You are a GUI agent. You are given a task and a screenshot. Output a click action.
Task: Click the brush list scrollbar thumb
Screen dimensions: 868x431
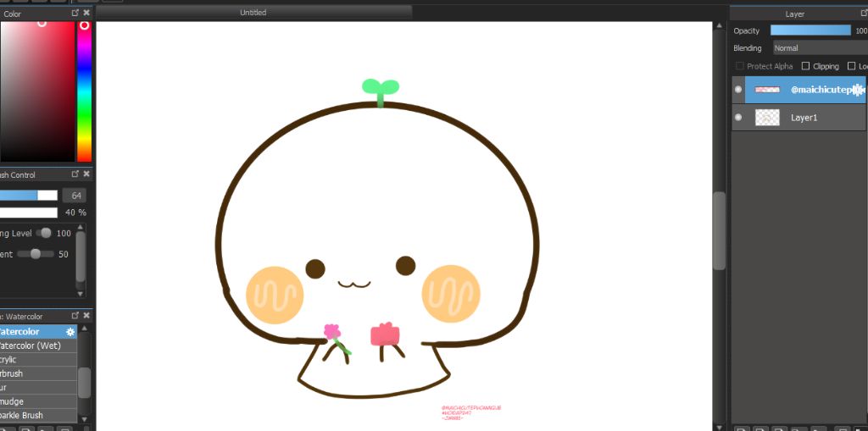pos(84,383)
